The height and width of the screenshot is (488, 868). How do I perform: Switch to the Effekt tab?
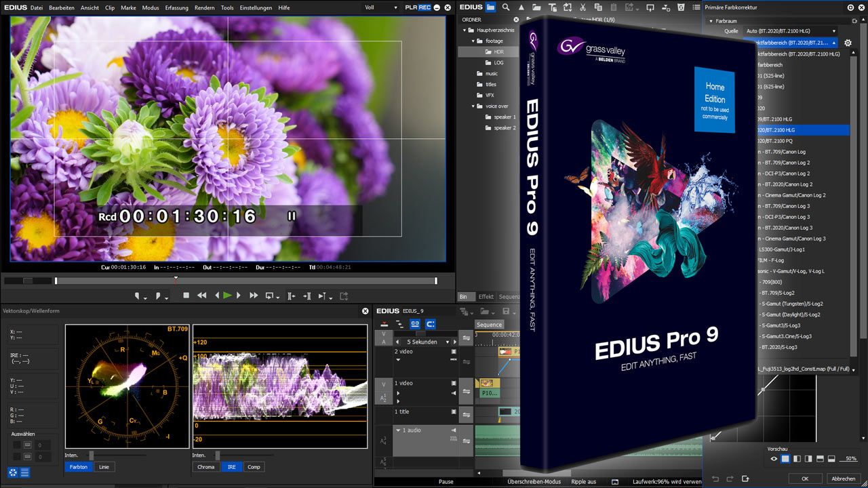(486, 297)
